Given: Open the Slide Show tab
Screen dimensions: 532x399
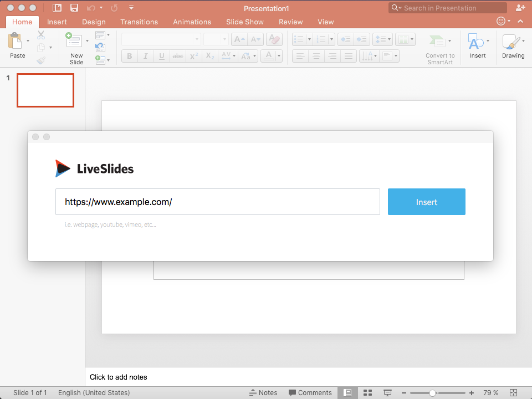Looking at the screenshot, I should click(x=244, y=22).
